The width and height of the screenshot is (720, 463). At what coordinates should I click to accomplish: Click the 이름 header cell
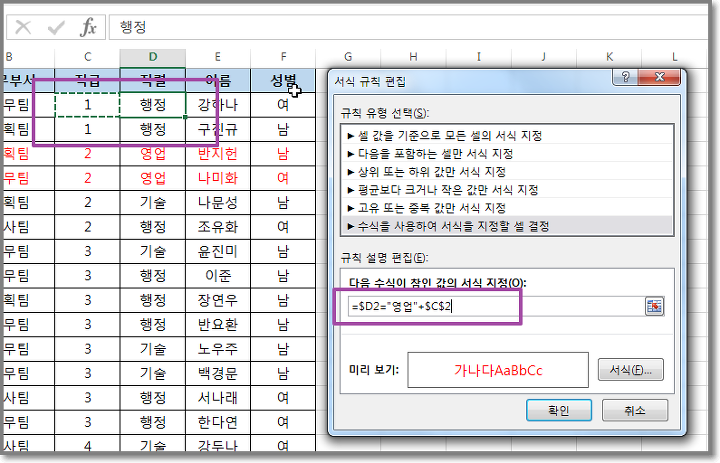click(x=218, y=81)
